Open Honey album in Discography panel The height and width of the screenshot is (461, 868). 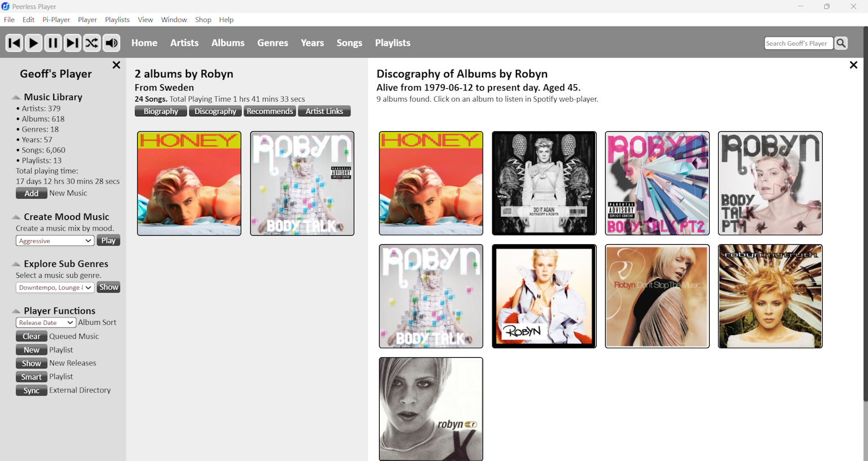click(431, 184)
